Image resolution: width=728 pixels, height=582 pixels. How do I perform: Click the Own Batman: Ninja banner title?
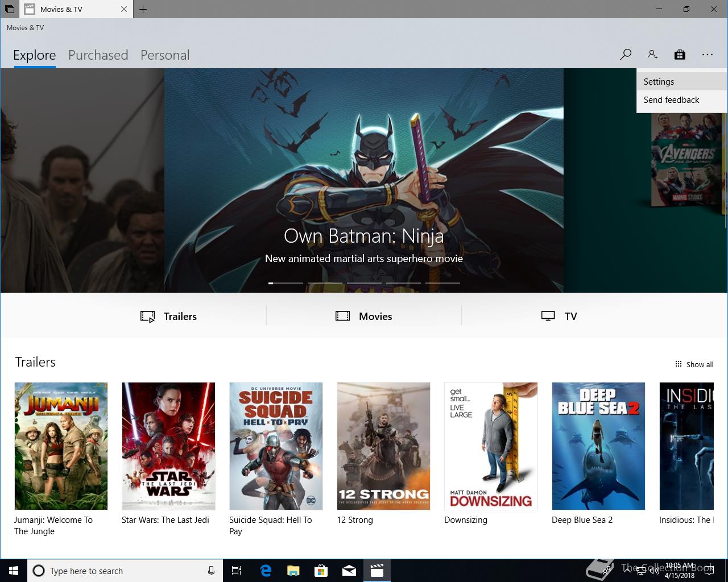[x=364, y=235]
